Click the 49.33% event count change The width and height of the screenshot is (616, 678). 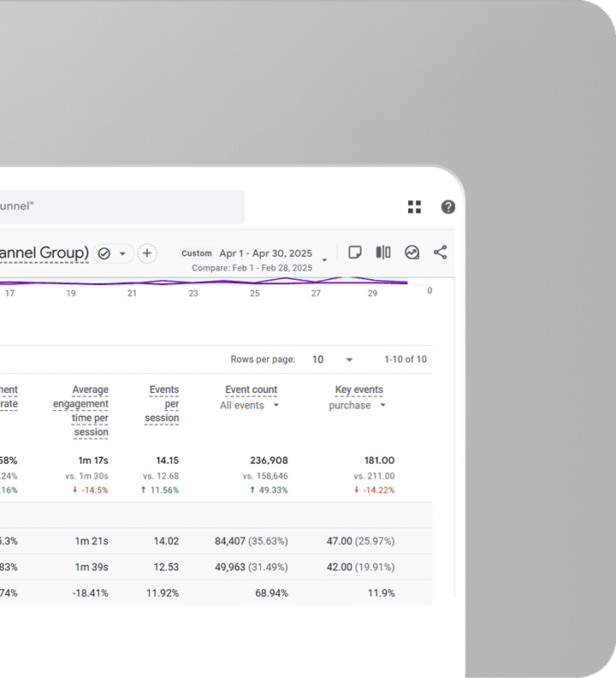click(x=269, y=490)
